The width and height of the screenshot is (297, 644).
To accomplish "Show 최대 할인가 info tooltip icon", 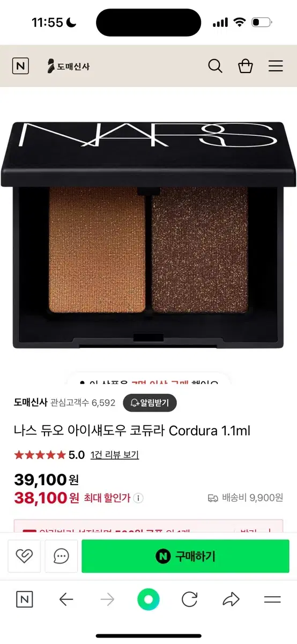I will [138, 498].
